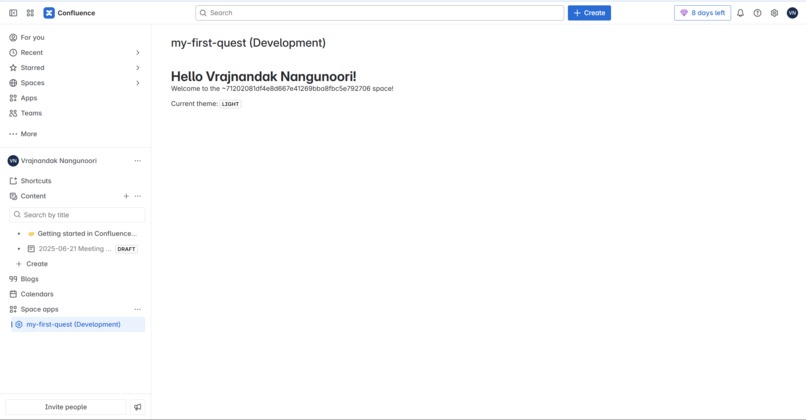Screen dimensions: 806x420
Task: Click the blue Create button
Action: [589, 13]
